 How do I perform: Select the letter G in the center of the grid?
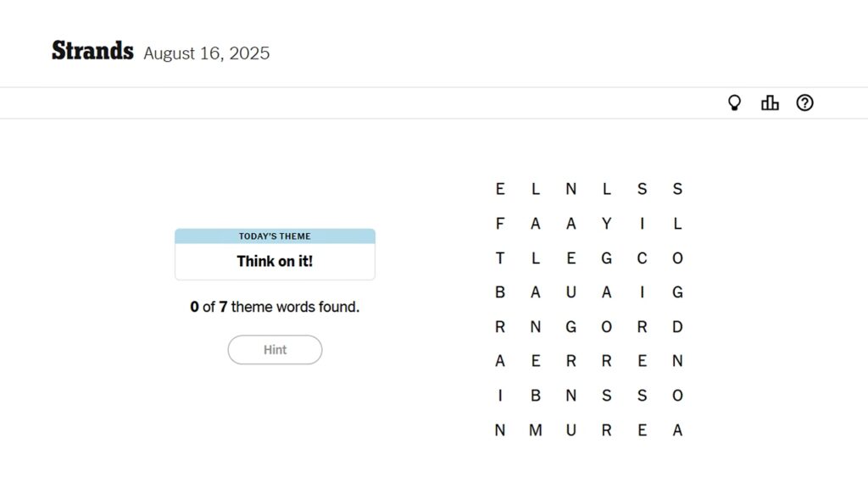point(570,326)
